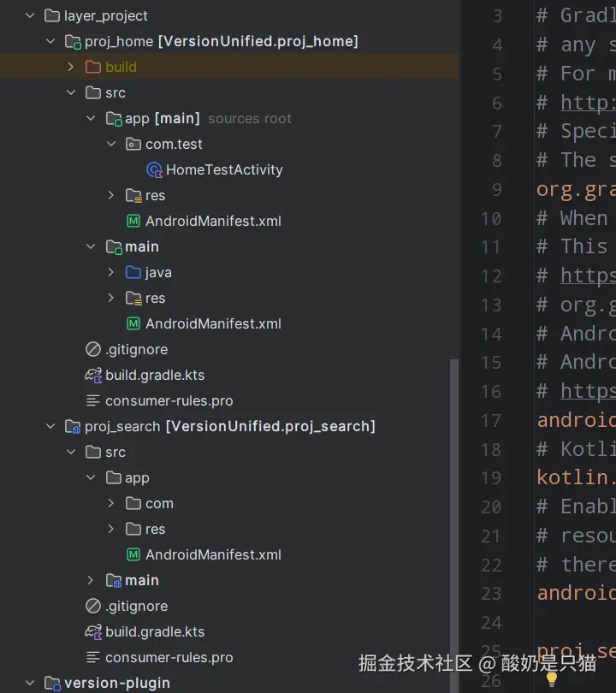The image size is (616, 693).
Task: Open build.gradle.kts under proj_home
Action: click(155, 376)
